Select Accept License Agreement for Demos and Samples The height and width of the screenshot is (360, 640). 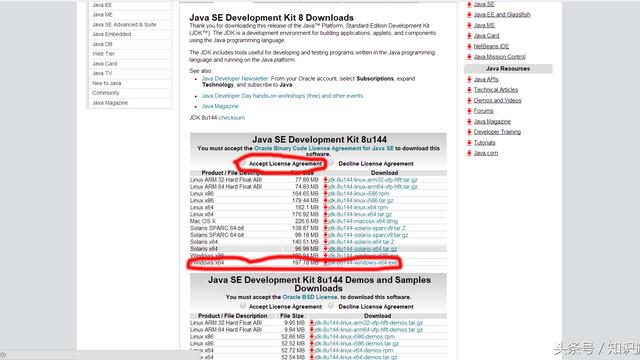click(x=243, y=306)
